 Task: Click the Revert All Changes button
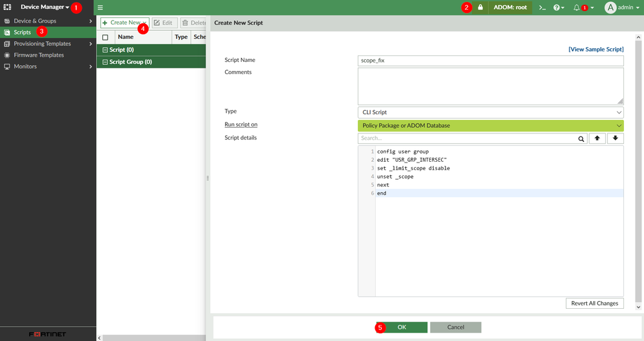(x=594, y=303)
